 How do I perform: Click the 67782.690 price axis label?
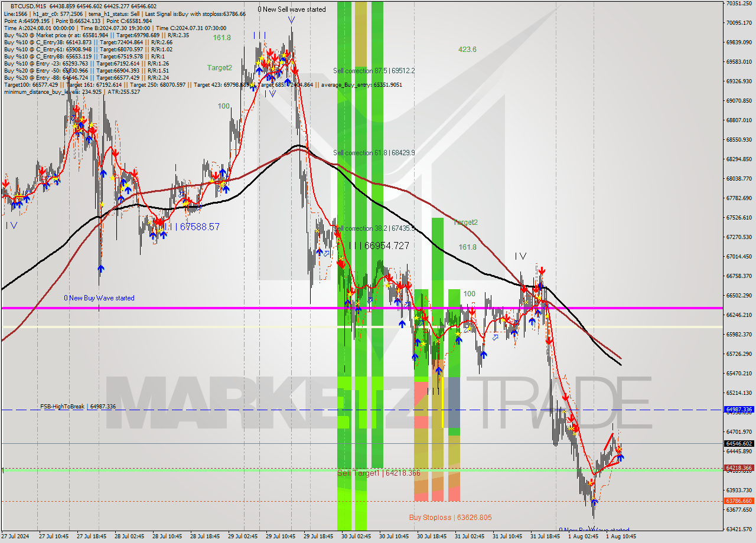click(x=739, y=198)
